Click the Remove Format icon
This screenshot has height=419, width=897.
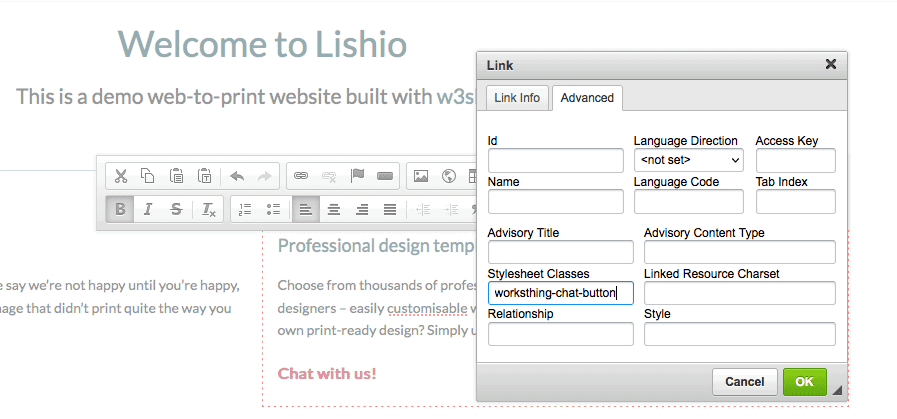208,209
